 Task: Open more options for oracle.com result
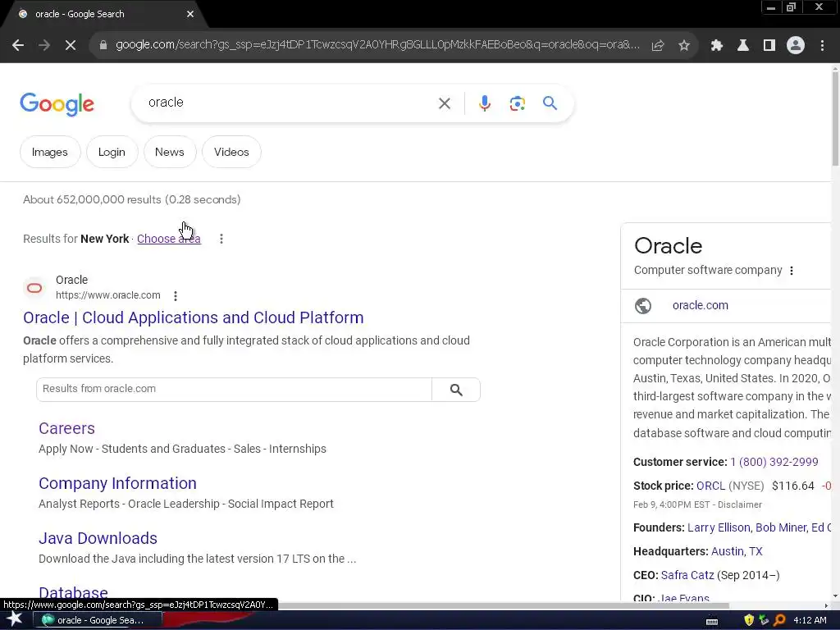pos(176,295)
